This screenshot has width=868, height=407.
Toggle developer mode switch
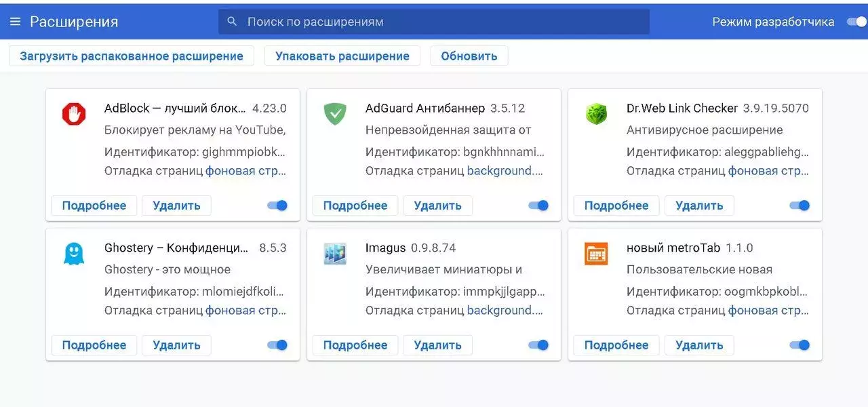856,22
